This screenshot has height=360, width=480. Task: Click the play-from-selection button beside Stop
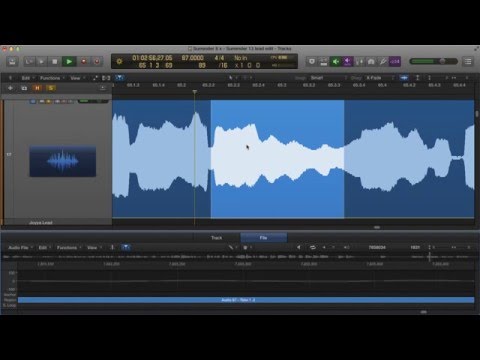click(42, 62)
